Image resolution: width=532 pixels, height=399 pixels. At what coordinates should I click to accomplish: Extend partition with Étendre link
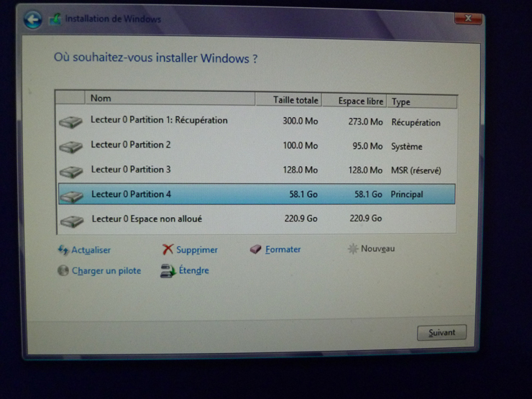pos(193,270)
